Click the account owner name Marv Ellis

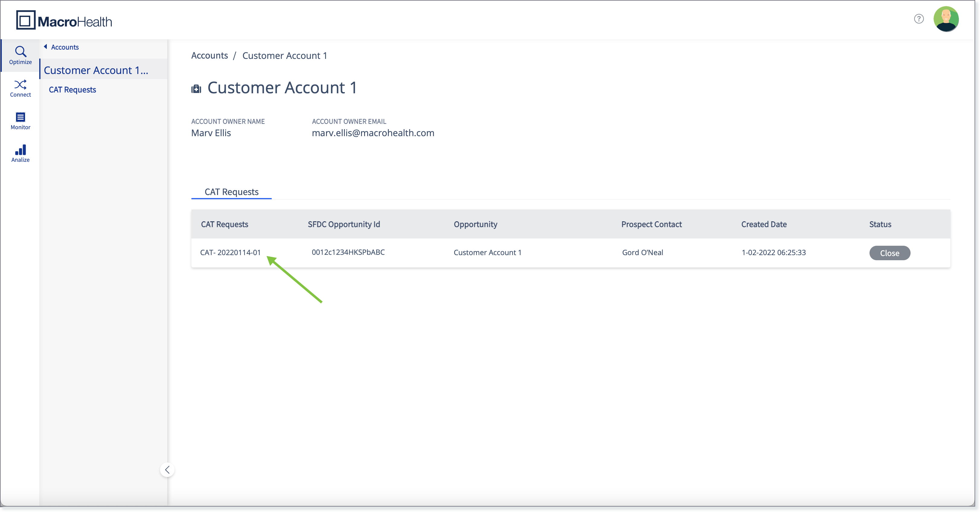point(211,133)
